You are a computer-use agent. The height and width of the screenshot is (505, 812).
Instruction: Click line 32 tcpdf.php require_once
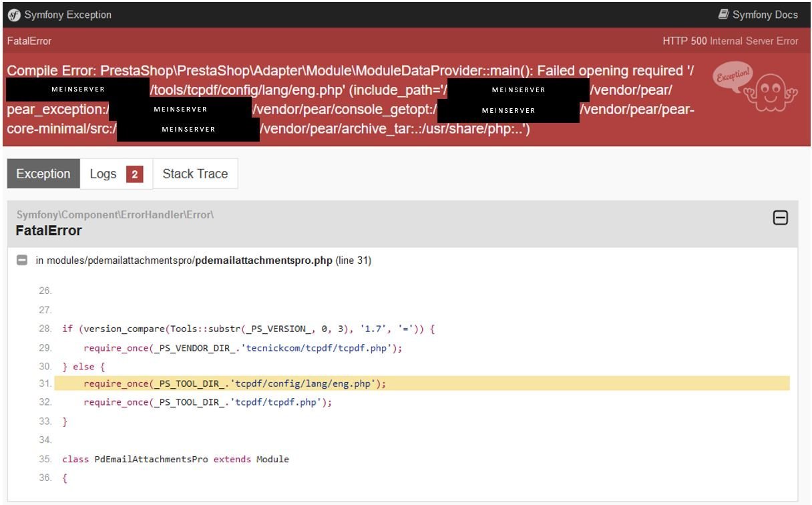coord(208,402)
